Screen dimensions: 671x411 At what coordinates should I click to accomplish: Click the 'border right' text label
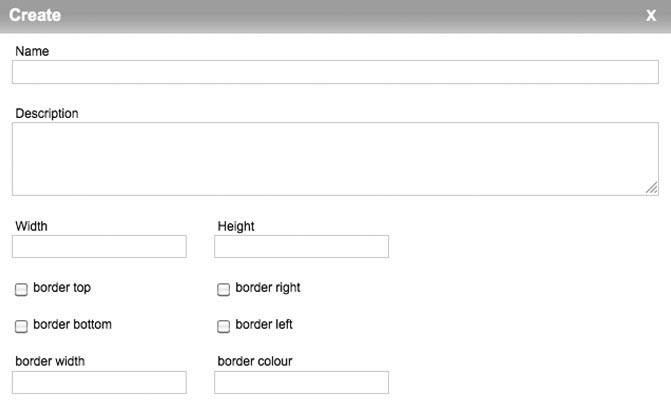click(x=268, y=288)
